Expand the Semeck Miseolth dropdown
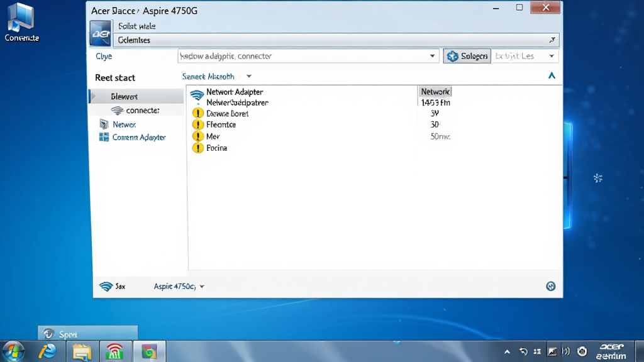This screenshot has height=362, width=644. click(x=249, y=76)
